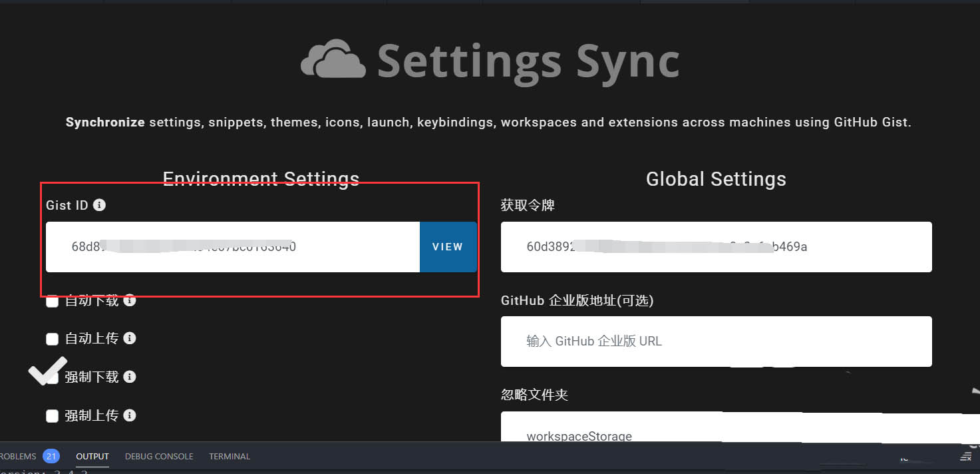Click the GitHub 企业版地址(可选) label
This screenshot has height=474, width=980.
click(577, 301)
